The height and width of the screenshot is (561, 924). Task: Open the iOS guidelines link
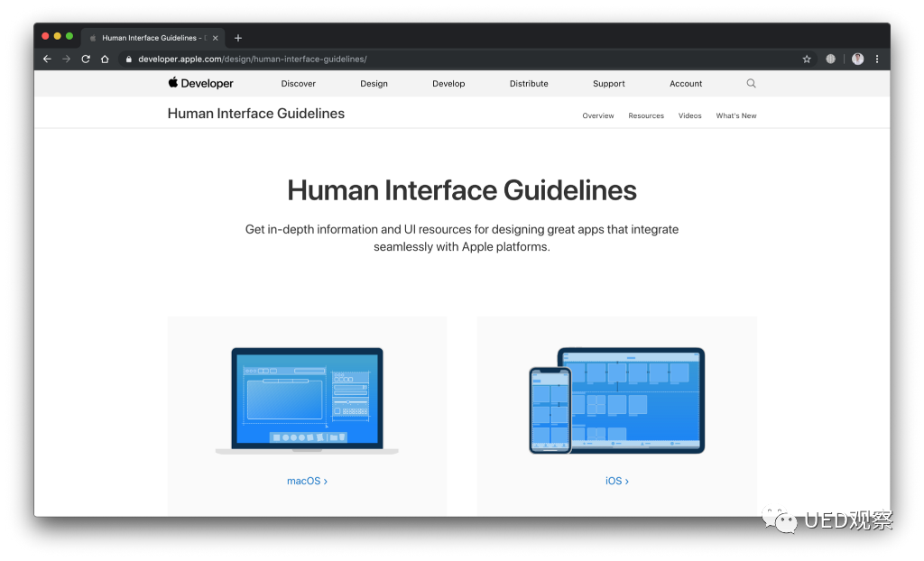point(617,481)
